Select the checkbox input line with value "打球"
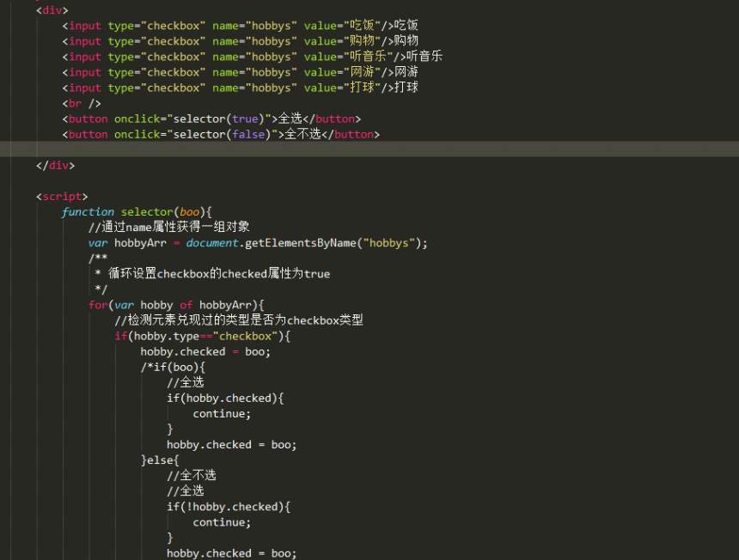The image size is (739, 560). click(241, 88)
